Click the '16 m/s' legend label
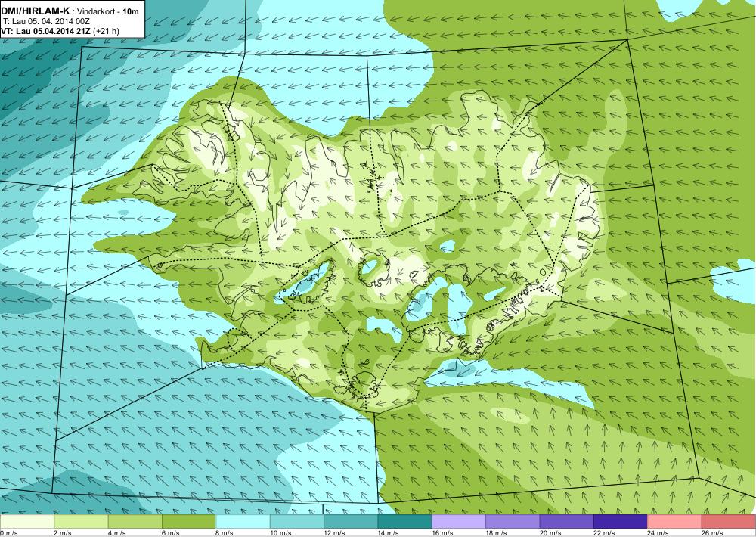The image size is (756, 537). pyautogui.click(x=442, y=533)
